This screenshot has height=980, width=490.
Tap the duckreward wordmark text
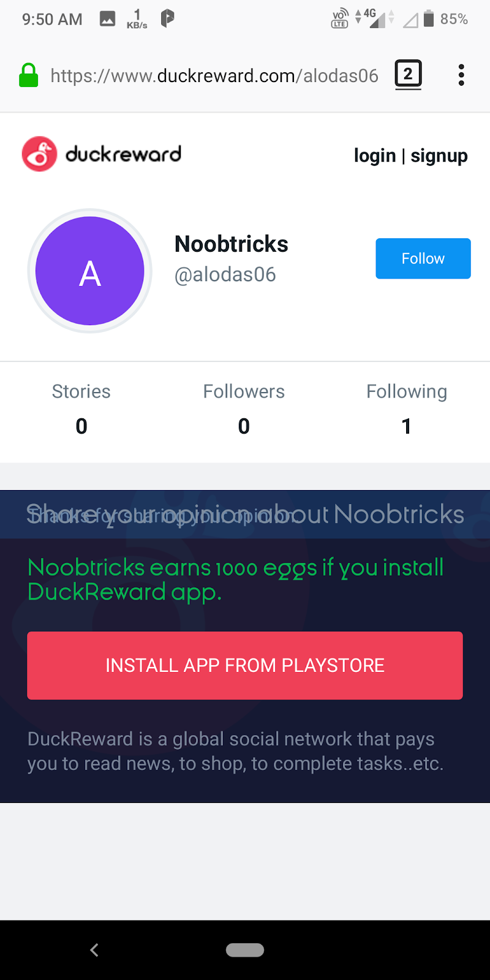click(x=123, y=154)
